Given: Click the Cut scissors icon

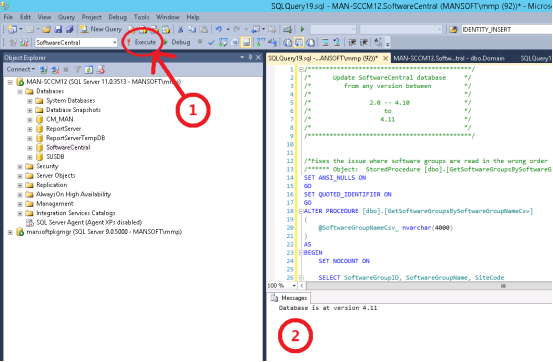Looking at the screenshot, I should [181, 29].
